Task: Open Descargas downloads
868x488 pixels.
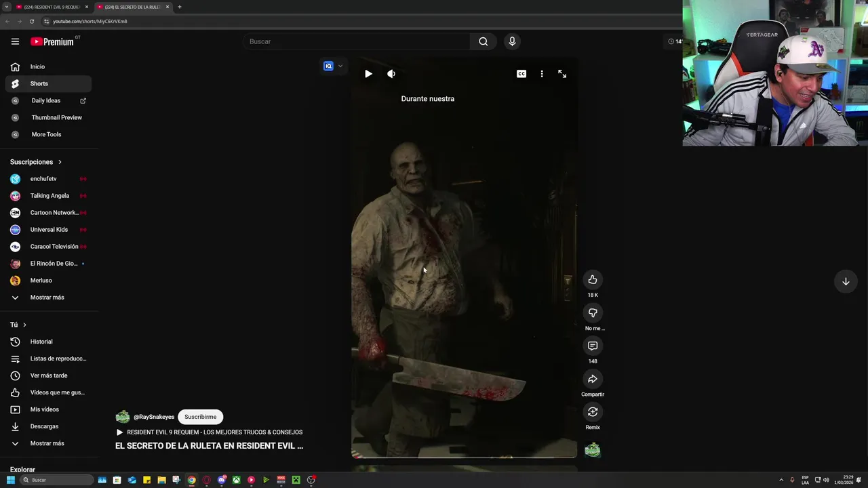Action: tap(47, 426)
